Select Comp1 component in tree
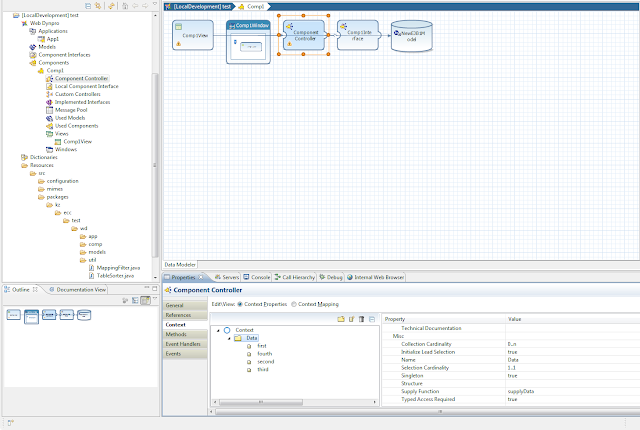640x430 pixels. pyautogui.click(x=55, y=71)
